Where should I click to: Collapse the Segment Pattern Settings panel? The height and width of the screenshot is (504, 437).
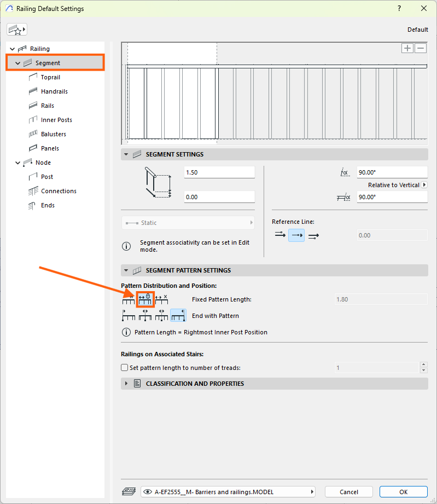(x=126, y=270)
